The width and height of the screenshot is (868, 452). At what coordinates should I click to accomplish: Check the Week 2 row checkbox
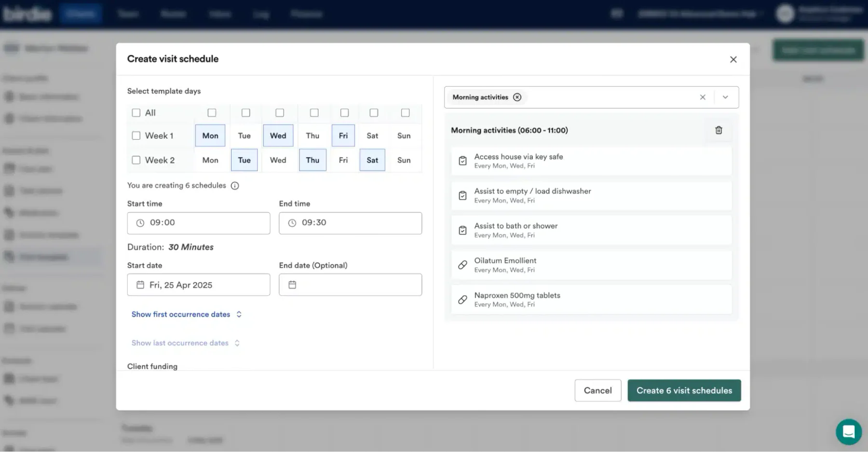[x=136, y=160]
